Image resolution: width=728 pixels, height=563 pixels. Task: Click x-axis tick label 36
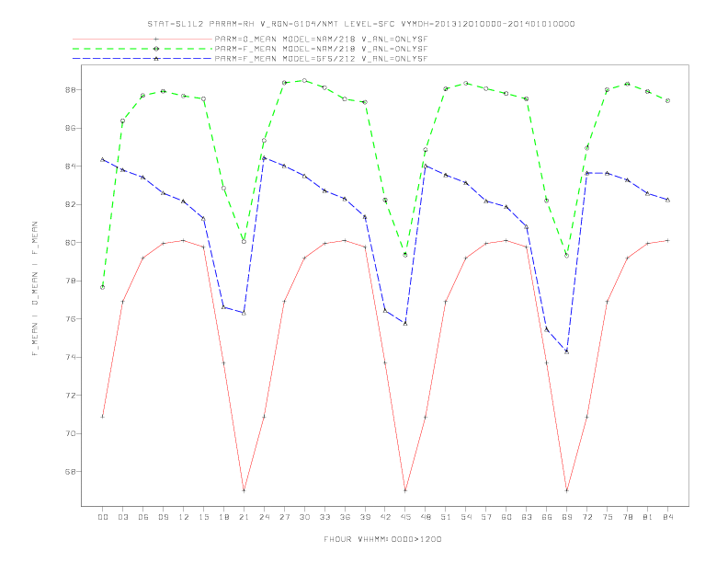345,517
